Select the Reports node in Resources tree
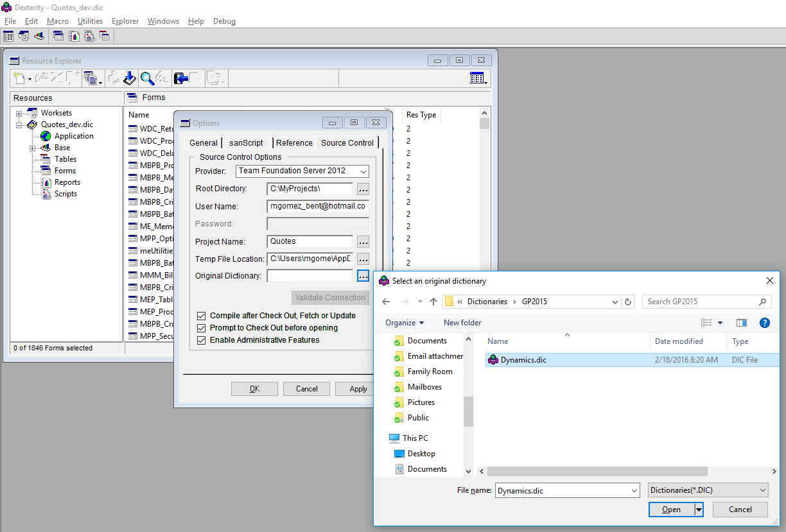Image resolution: width=786 pixels, height=532 pixels. coord(67,182)
